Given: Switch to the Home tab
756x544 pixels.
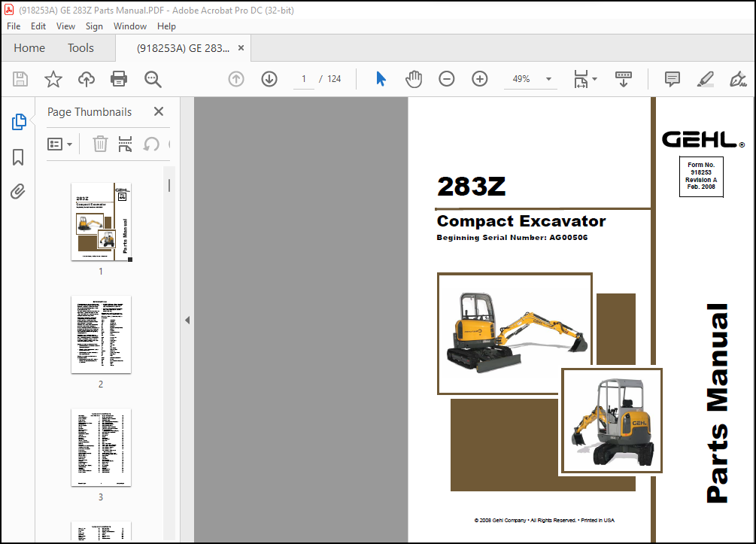Looking at the screenshot, I should [x=29, y=47].
